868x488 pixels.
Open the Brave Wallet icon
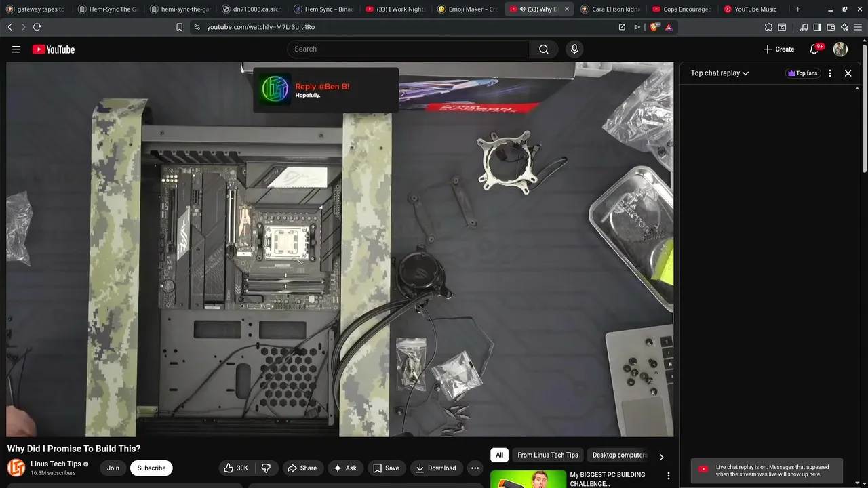(x=831, y=27)
